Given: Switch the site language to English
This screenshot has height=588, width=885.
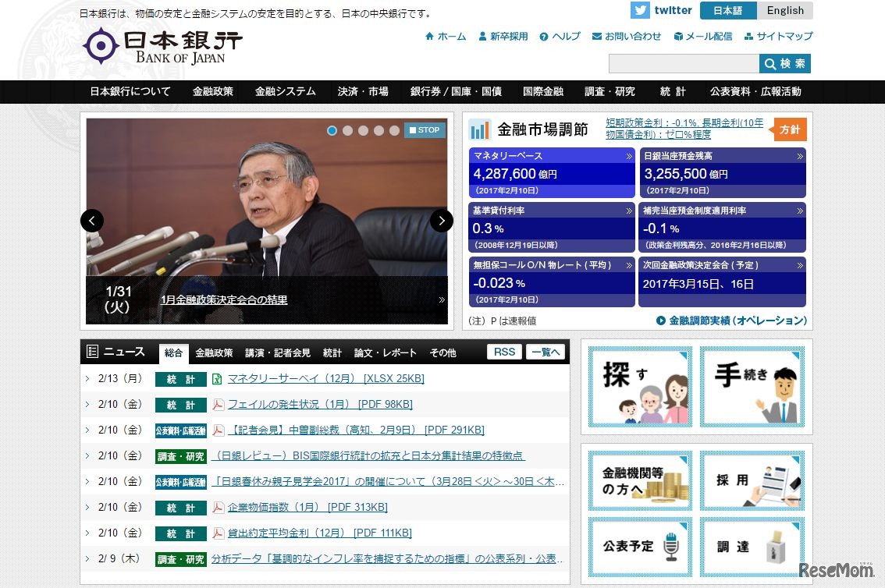Looking at the screenshot, I should pyautogui.click(x=784, y=10).
